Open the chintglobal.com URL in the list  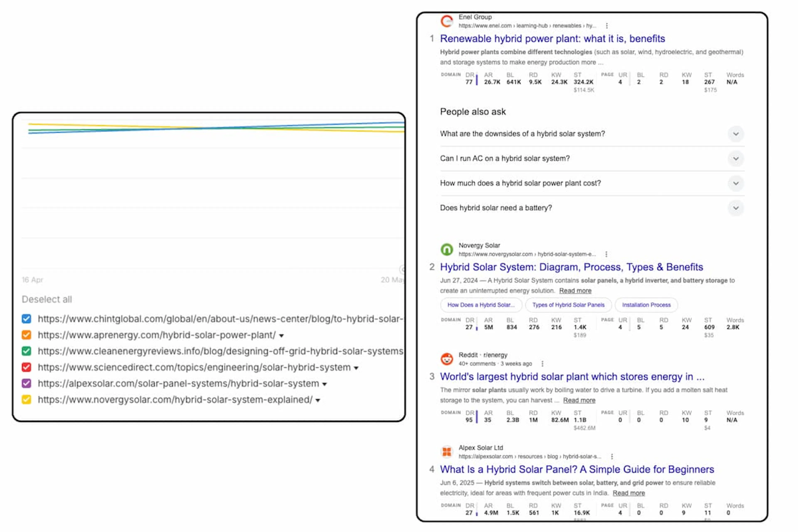pos(220,319)
